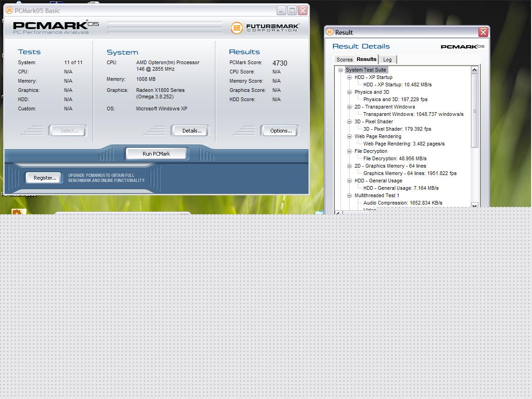Screen dimensions: 532x399
Task: Close the Result window
Action: point(483,32)
